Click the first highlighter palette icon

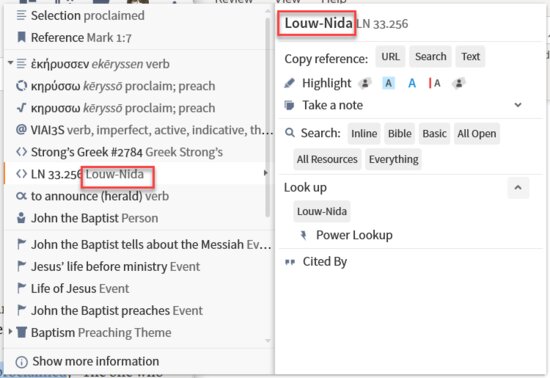tap(365, 83)
